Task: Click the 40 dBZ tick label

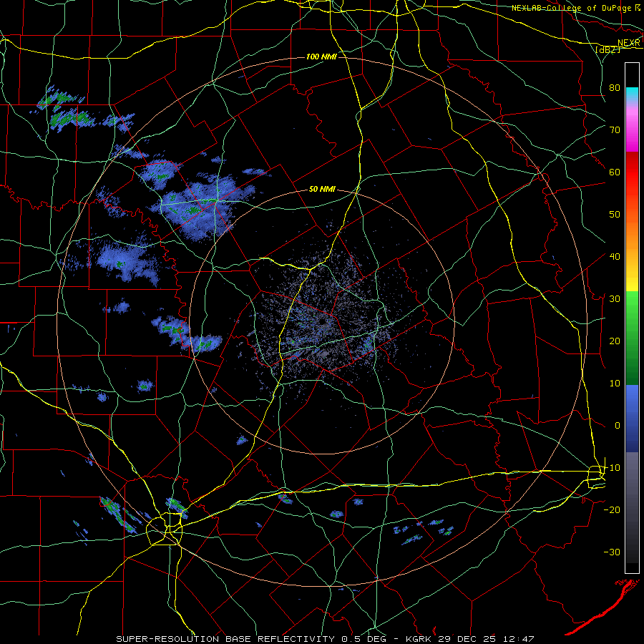Action: 615,256
